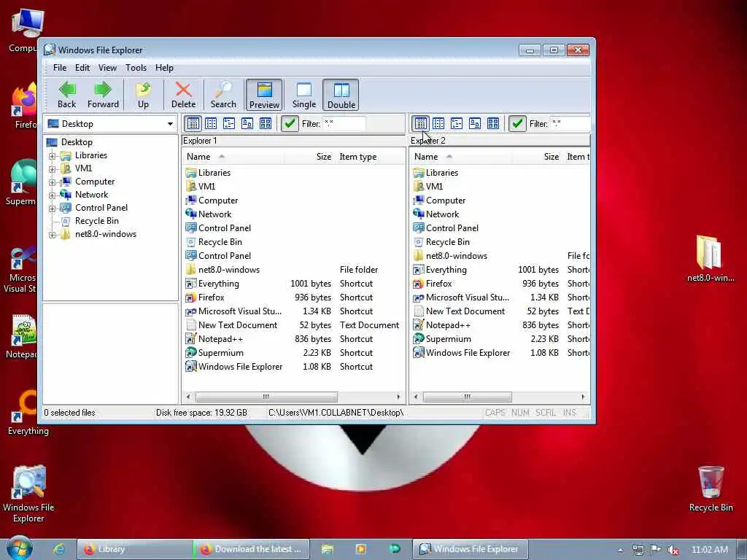Image resolution: width=747 pixels, height=560 pixels.
Task: Open Internet Explorer from the taskbar
Action: 59,549
